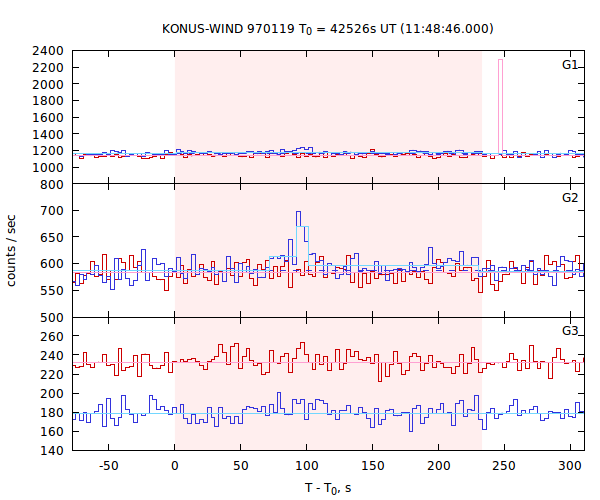Click the y-axis tick label 2200
Image resolution: width=600 pixels, height=500 pixels.
tap(48, 67)
